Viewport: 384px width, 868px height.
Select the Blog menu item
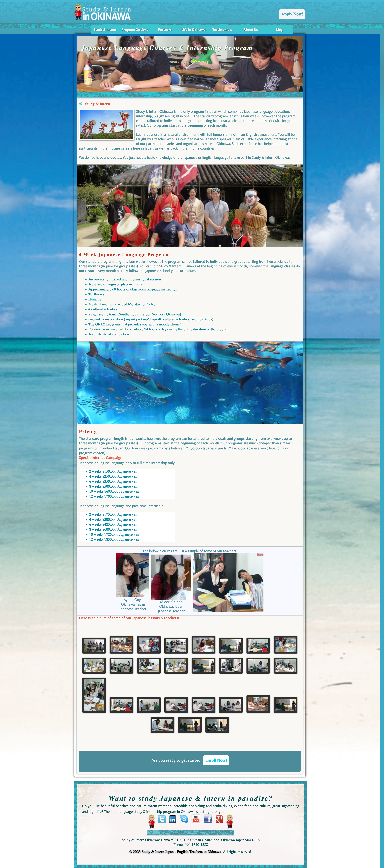tap(279, 30)
